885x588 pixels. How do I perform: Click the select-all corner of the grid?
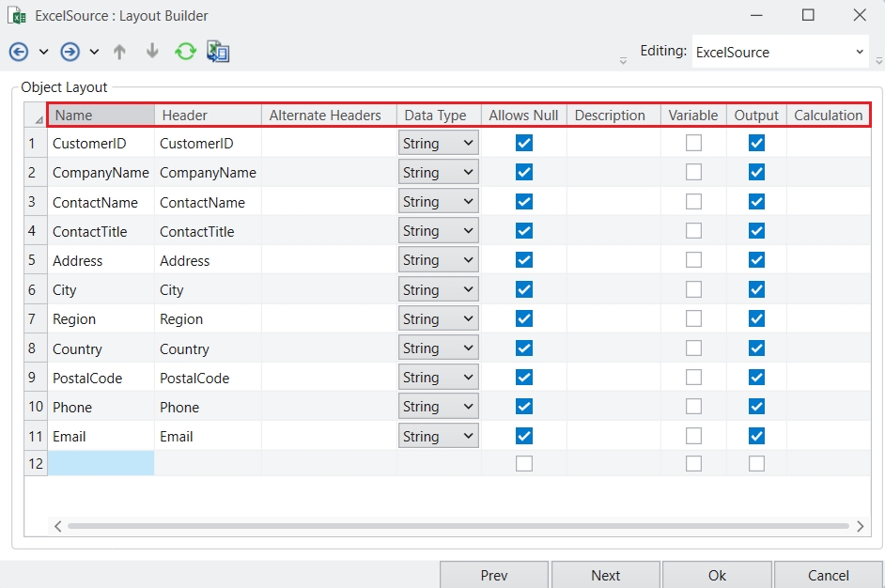pyautogui.click(x=36, y=116)
